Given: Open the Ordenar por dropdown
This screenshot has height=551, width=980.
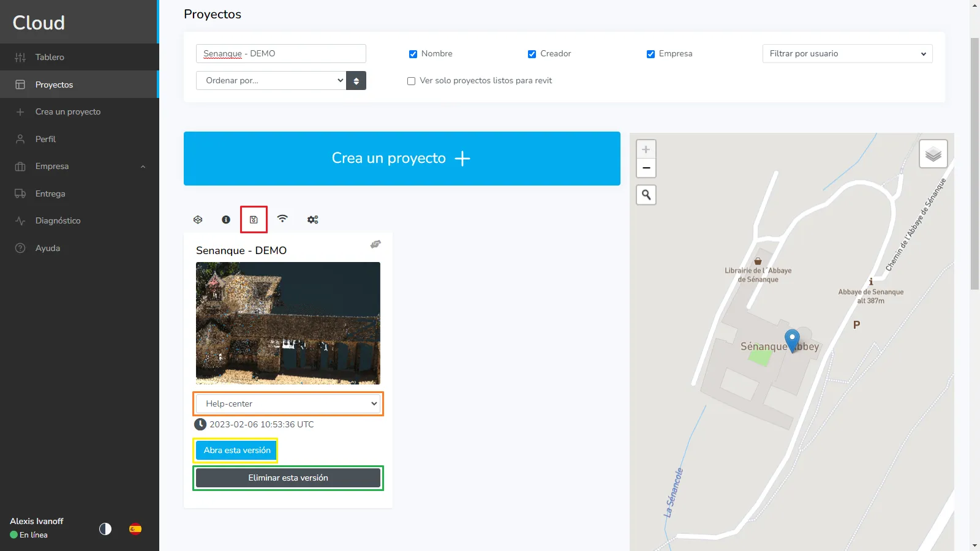Looking at the screenshot, I should coord(271,81).
